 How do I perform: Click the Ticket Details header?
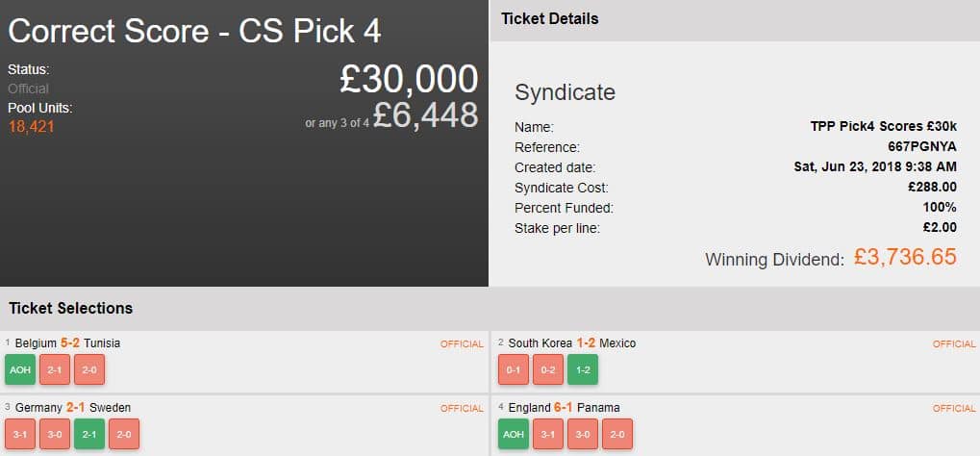(x=549, y=19)
